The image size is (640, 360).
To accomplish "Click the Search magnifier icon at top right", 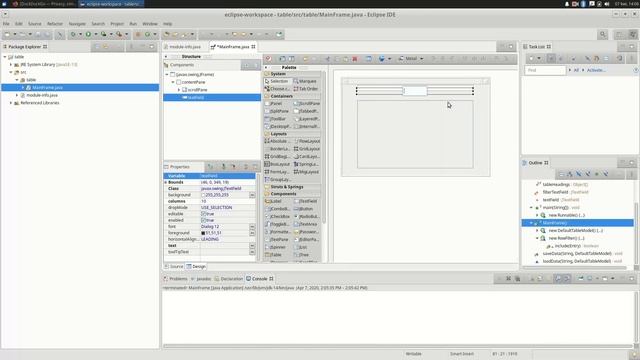I will 602,34.
